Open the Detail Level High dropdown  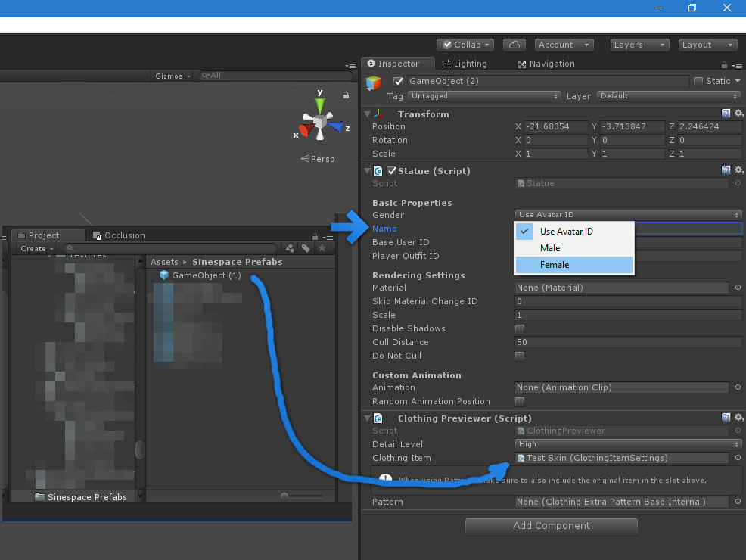(628, 444)
